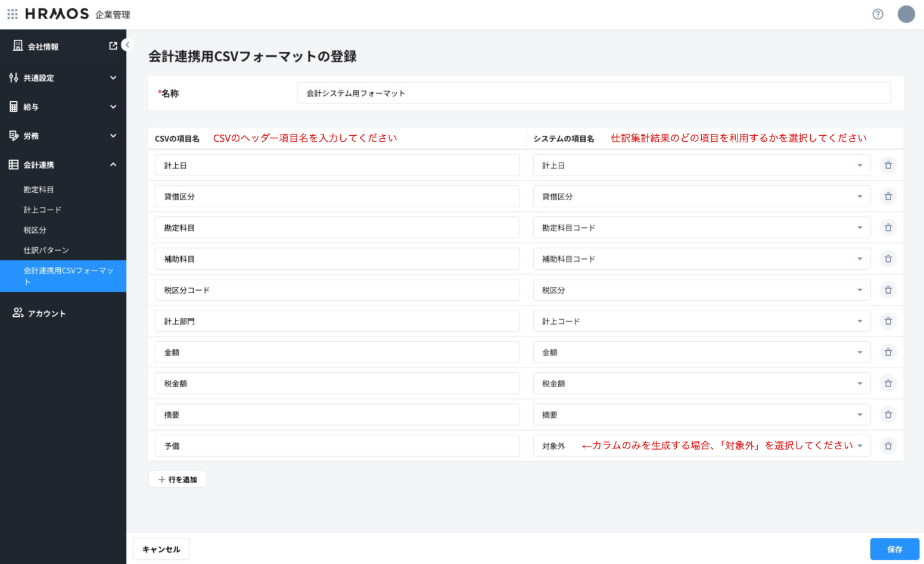Viewport: 924px width, 564px height.
Task: Remove the 金額 row using trash icon
Action: coord(888,353)
